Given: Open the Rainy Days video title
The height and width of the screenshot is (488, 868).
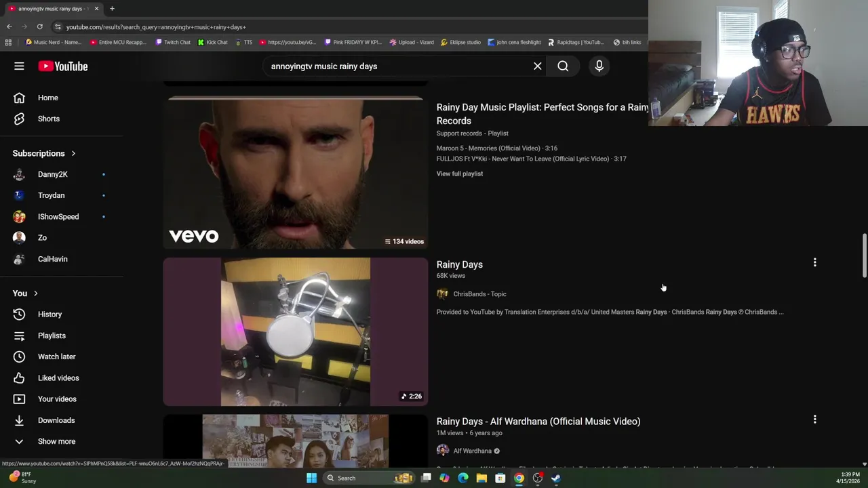Looking at the screenshot, I should 460,264.
